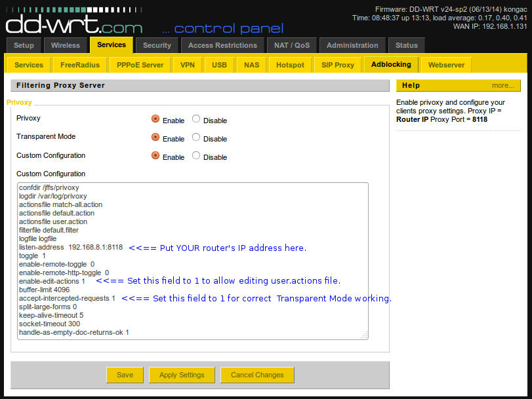Click the 'handle-as-empty-doc-returns-ok 1' line

[x=74, y=332]
